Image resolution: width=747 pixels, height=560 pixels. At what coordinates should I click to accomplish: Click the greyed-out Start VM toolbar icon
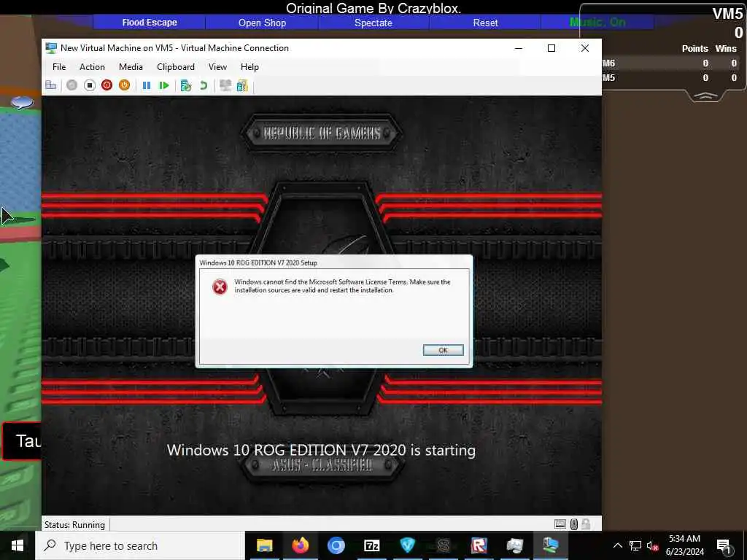coord(72,85)
